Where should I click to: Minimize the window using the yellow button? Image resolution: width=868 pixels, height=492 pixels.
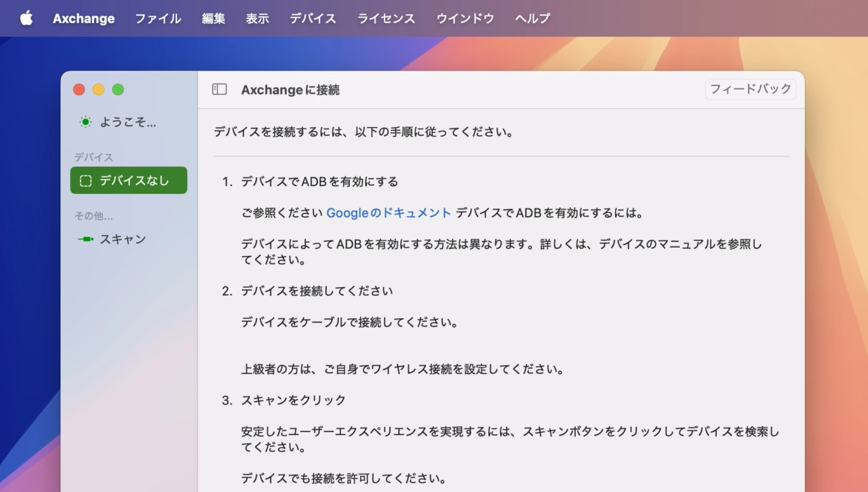point(98,90)
